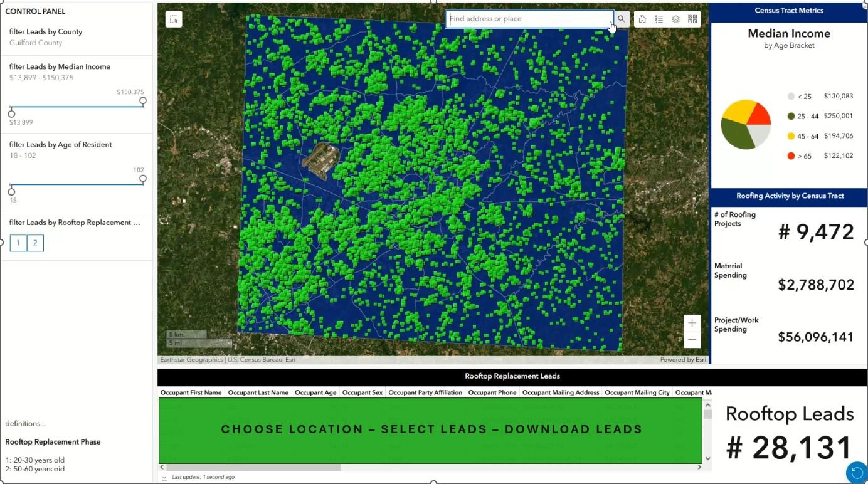Click the '25 - 44' legend entry
Image resolution: width=868 pixels, height=484 pixels.
point(820,116)
